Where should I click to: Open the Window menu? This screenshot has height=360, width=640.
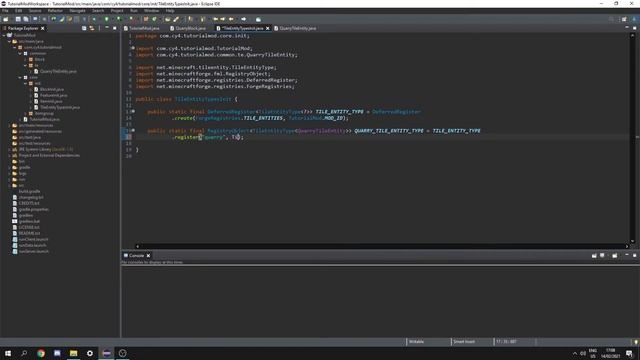click(x=151, y=11)
